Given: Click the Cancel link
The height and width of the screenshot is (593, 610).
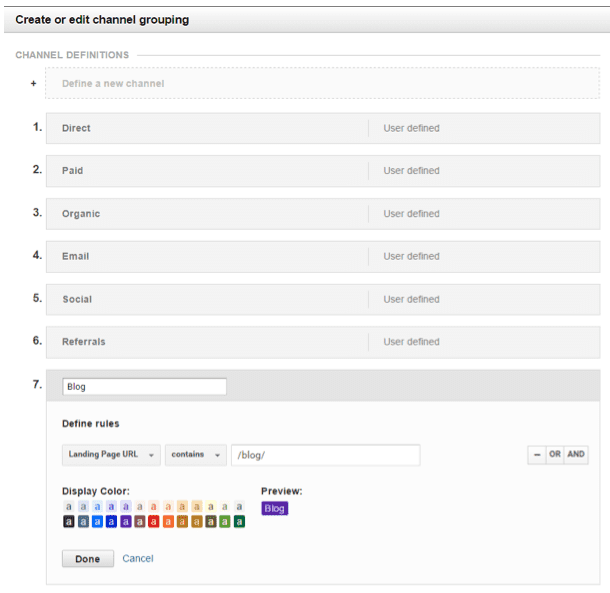Looking at the screenshot, I should (x=138, y=558).
